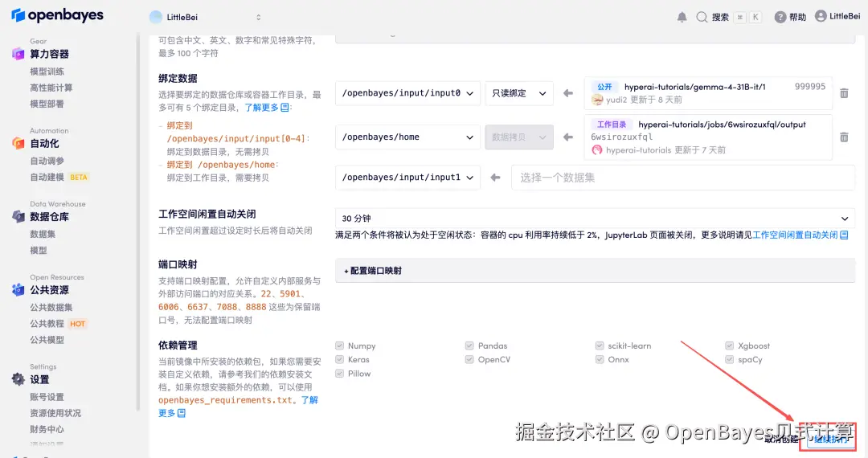Image resolution: width=868 pixels, height=458 pixels.
Task: Click the 公共资源 resources icon
Action: tap(18, 289)
